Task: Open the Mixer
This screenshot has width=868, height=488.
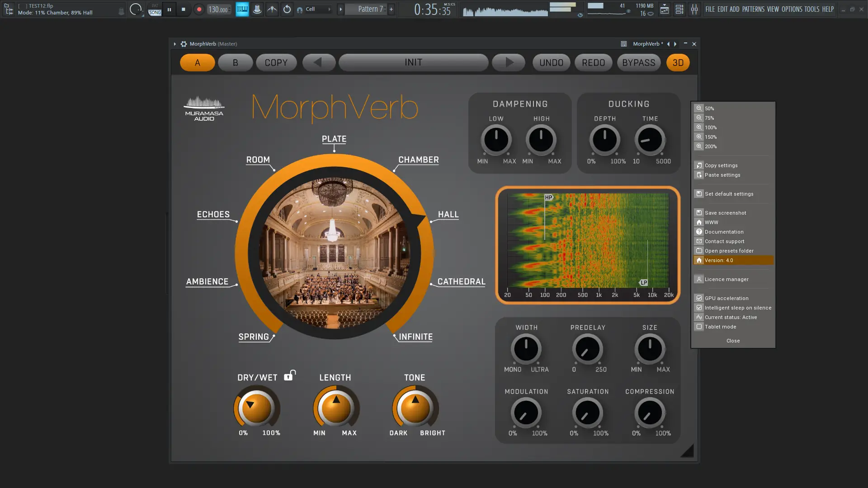Action: pyautogui.click(x=694, y=9)
